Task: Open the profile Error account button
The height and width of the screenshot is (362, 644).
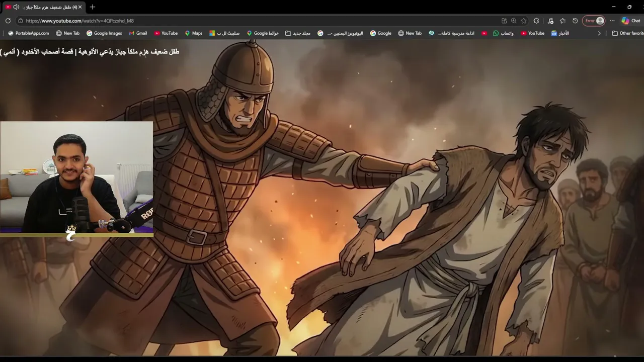Action: pyautogui.click(x=594, y=21)
